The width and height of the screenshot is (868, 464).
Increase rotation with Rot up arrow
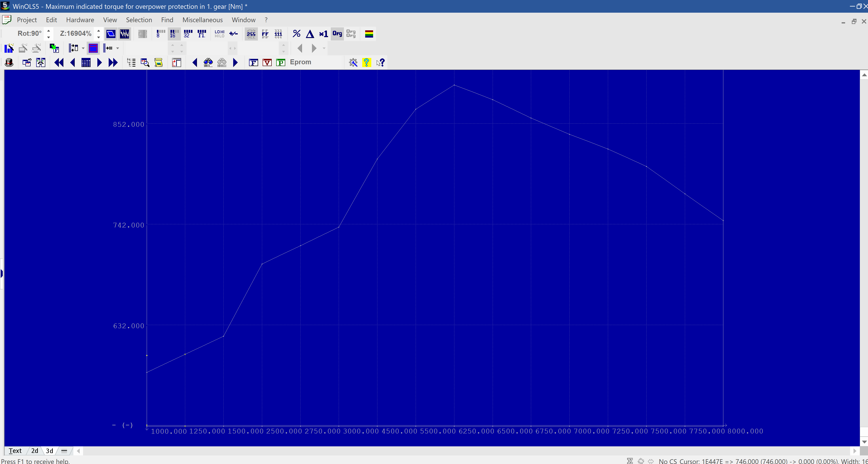48,31
